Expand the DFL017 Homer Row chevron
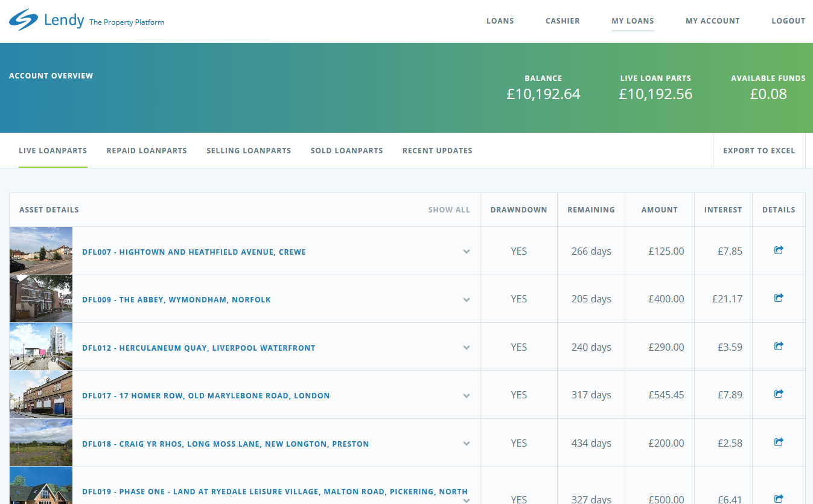 [467, 395]
